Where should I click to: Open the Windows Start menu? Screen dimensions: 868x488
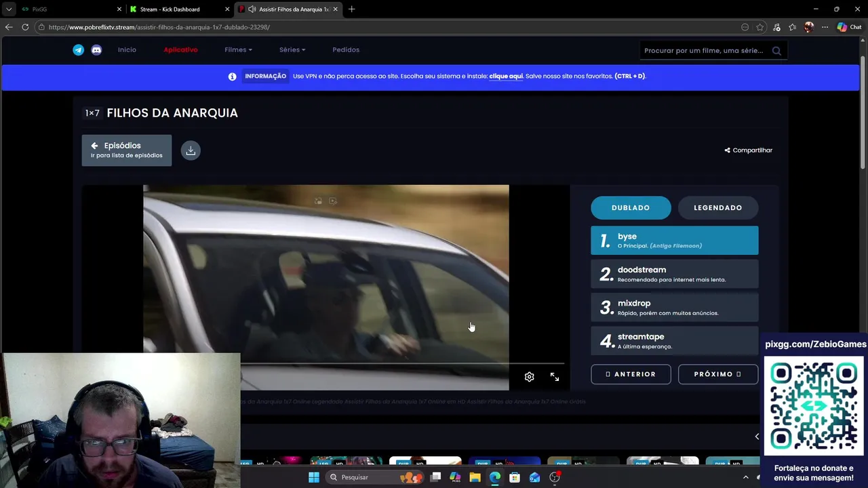314,477
